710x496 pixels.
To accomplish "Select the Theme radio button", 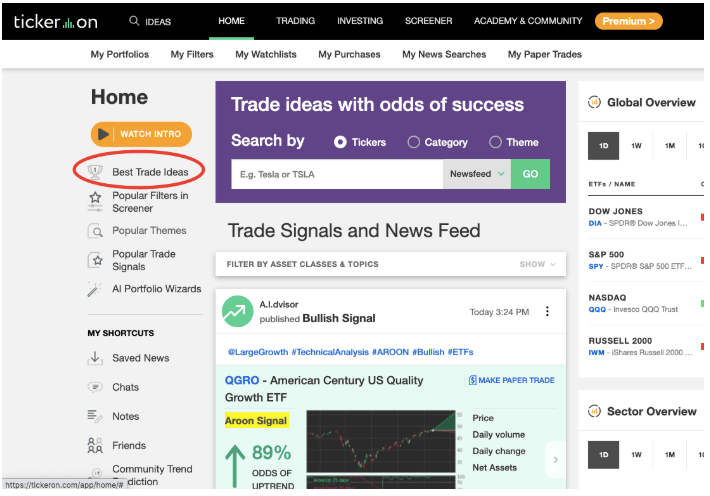I will click(495, 142).
